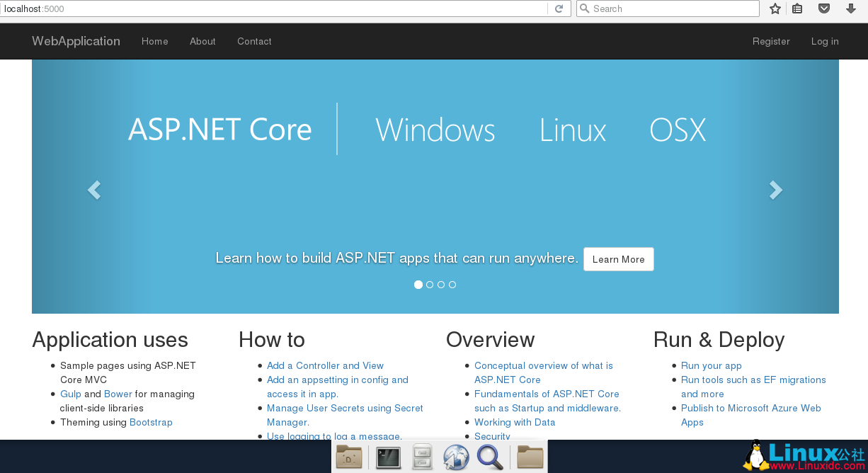
Task: Follow the "Run your app" link
Action: point(711,365)
